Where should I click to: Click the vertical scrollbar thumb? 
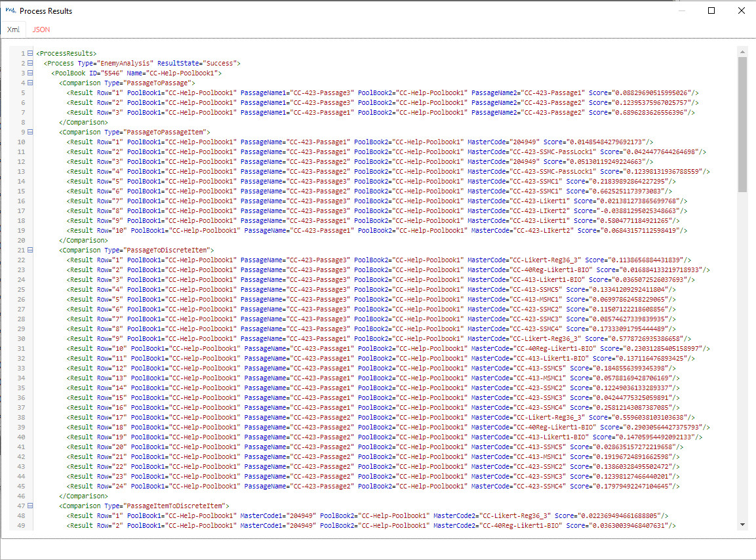point(742,125)
